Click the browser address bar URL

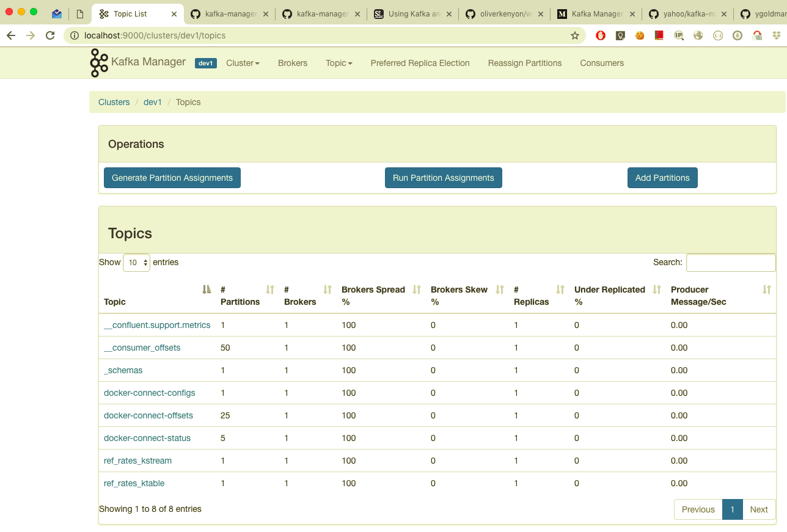point(155,35)
